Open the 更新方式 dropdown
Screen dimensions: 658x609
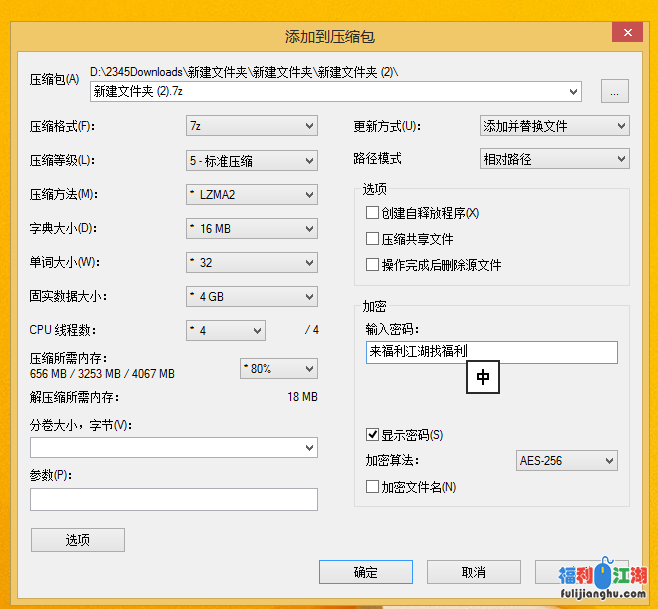(x=554, y=126)
